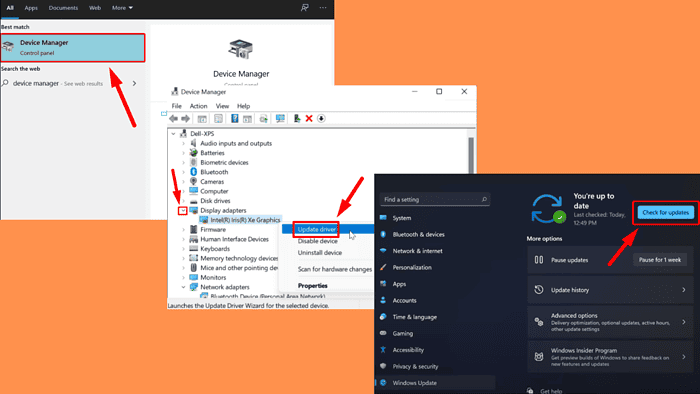Choose Properties in the context menu
Viewport: 700px width, 394px height.
(312, 286)
